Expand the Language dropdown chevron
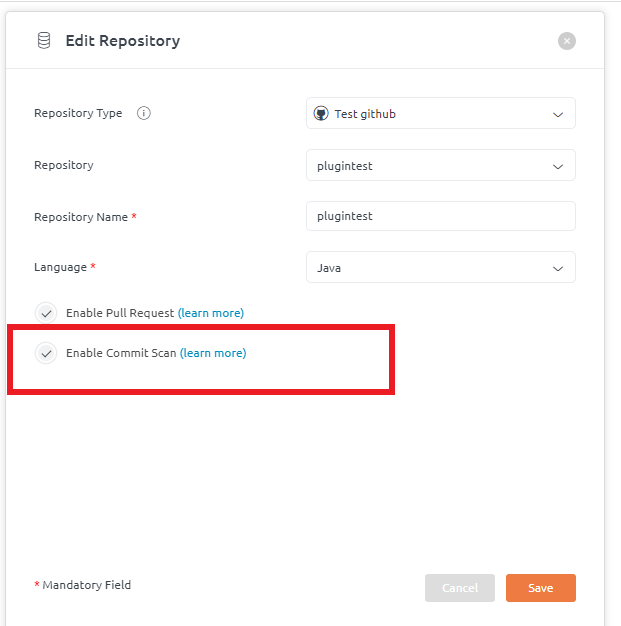621x626 pixels. [558, 269]
